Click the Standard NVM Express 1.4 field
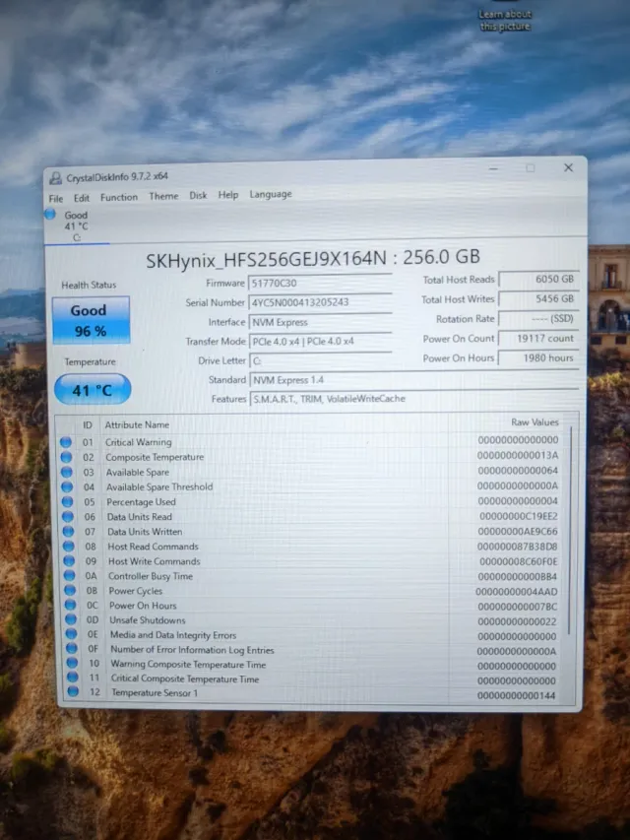Viewport: 630px width, 840px height. click(414, 380)
